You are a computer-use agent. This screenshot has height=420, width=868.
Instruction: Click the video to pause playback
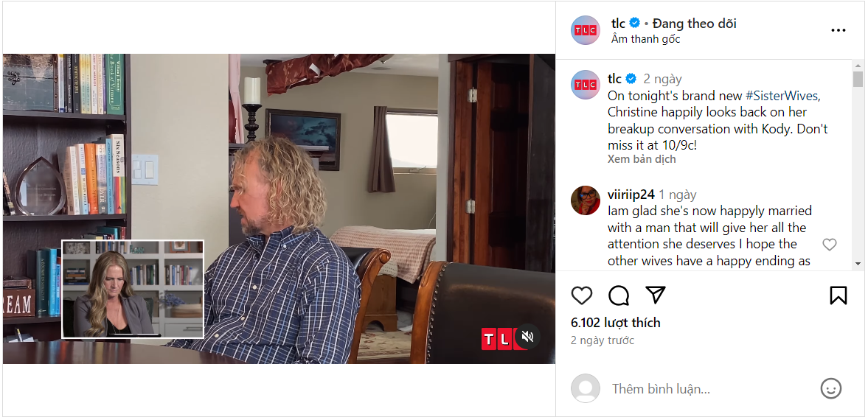tap(279, 209)
